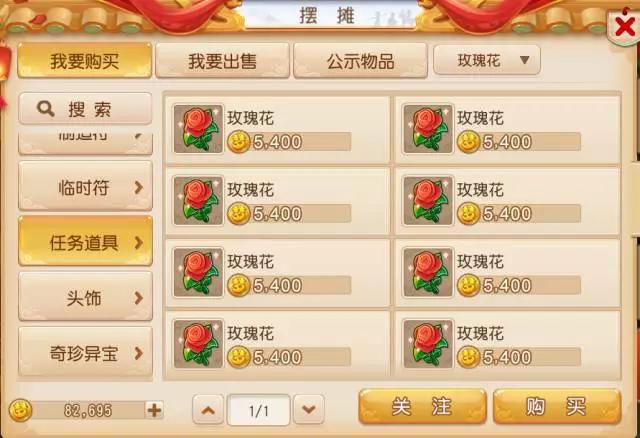
Task: Select rose icon in top-right listing
Action: tap(428, 129)
